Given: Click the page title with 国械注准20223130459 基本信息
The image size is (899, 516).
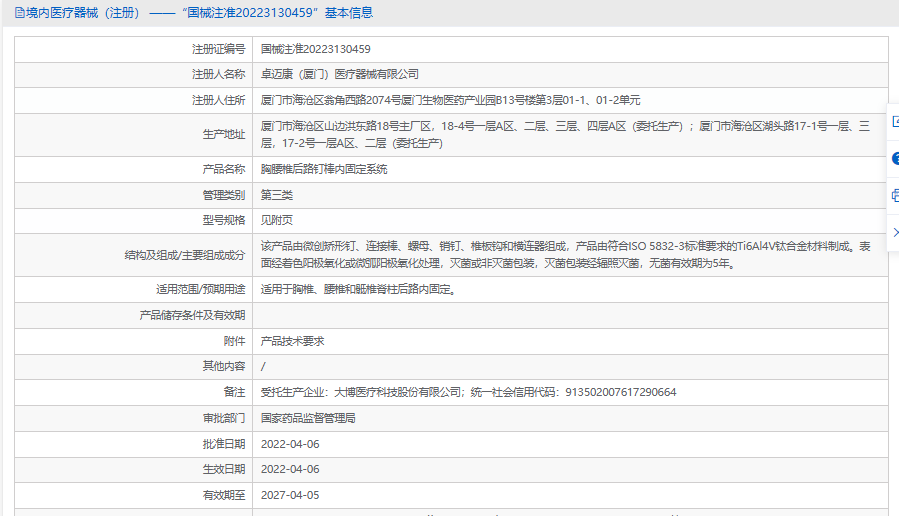Looking at the screenshot, I should (x=200, y=13).
